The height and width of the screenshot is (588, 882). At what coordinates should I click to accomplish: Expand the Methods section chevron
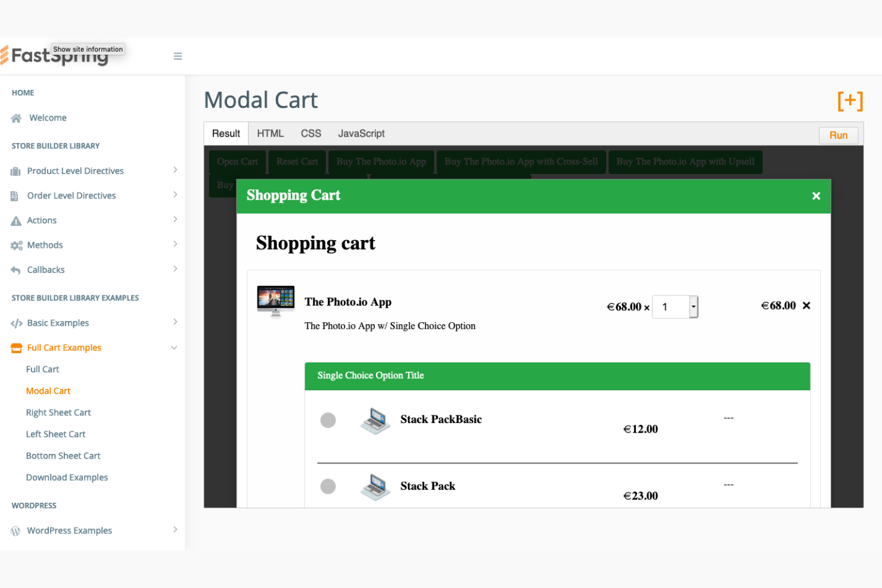tap(175, 244)
